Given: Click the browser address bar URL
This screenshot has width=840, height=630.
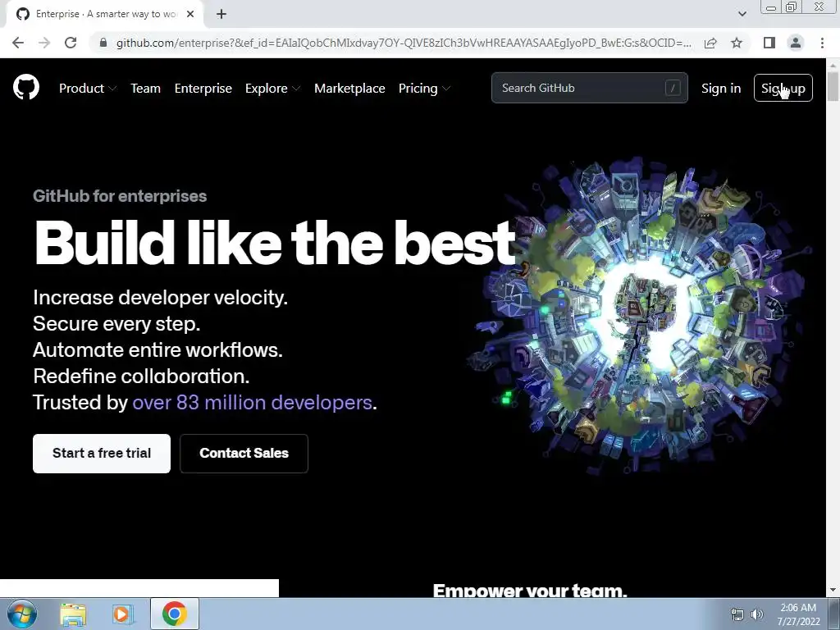Looking at the screenshot, I should pyautogui.click(x=404, y=43).
